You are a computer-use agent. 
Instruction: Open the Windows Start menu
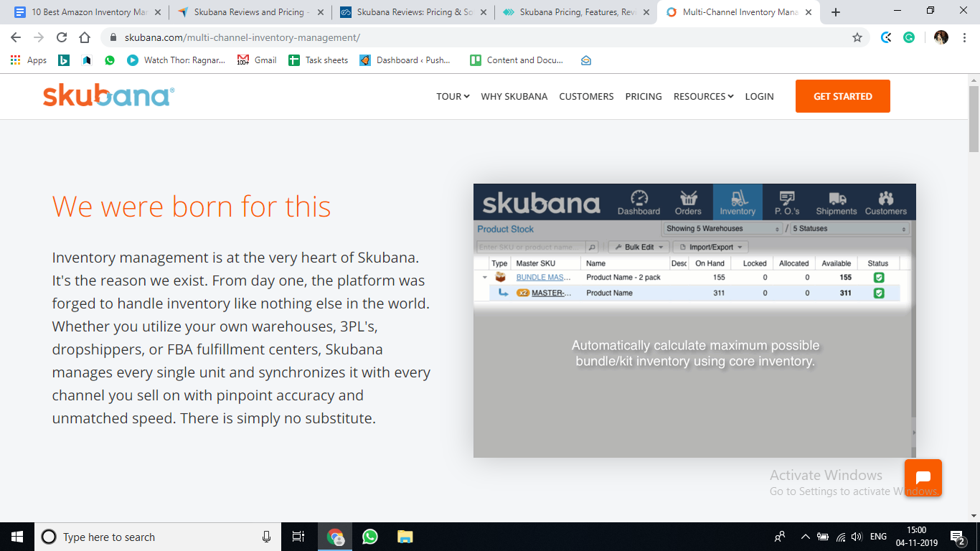click(x=17, y=537)
